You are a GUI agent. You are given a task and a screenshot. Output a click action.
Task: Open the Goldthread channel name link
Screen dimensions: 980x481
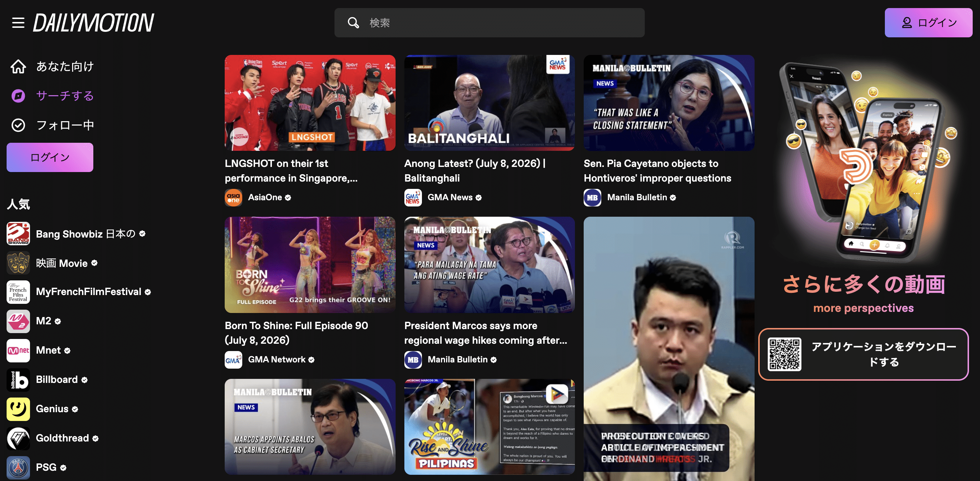click(62, 439)
